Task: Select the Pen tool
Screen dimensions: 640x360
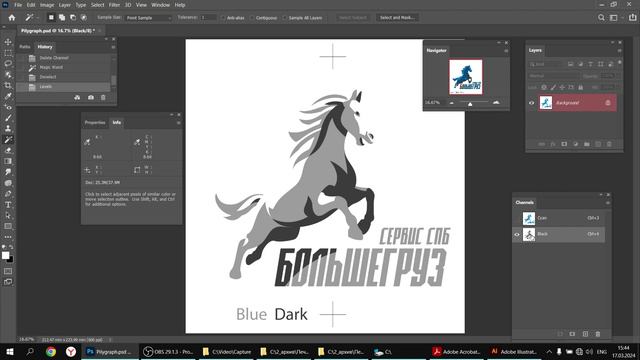Action: pos(8,194)
